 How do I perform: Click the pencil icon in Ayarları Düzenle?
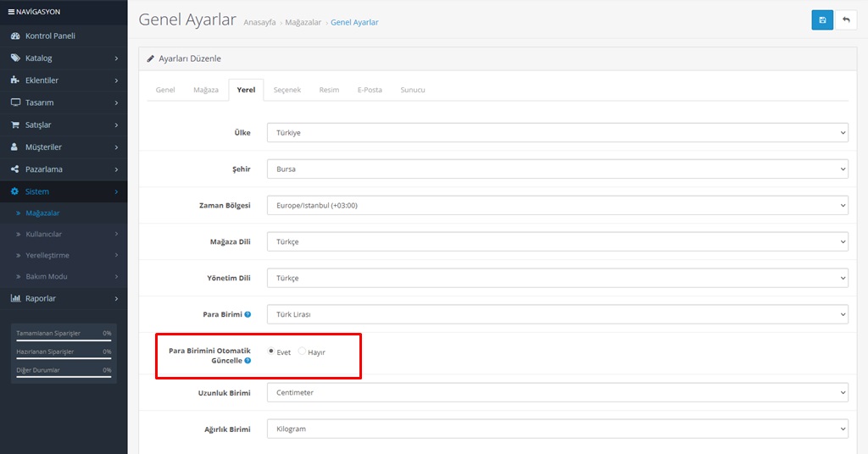pos(150,58)
